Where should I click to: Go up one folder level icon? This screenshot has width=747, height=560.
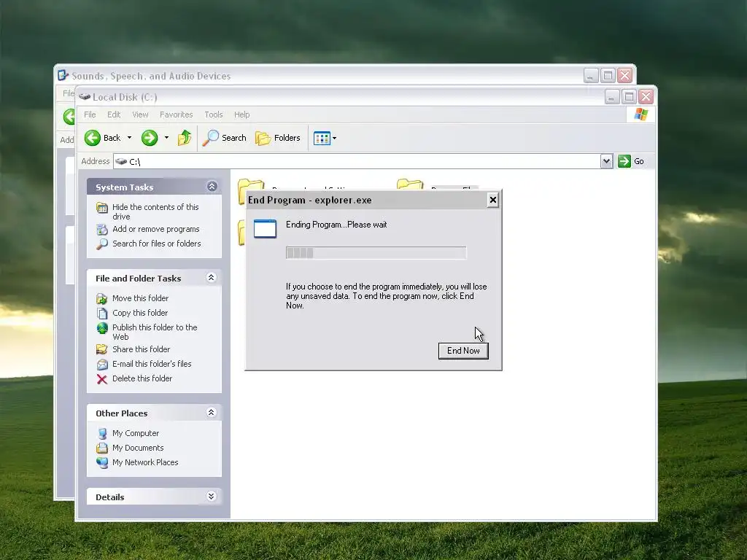pos(185,138)
